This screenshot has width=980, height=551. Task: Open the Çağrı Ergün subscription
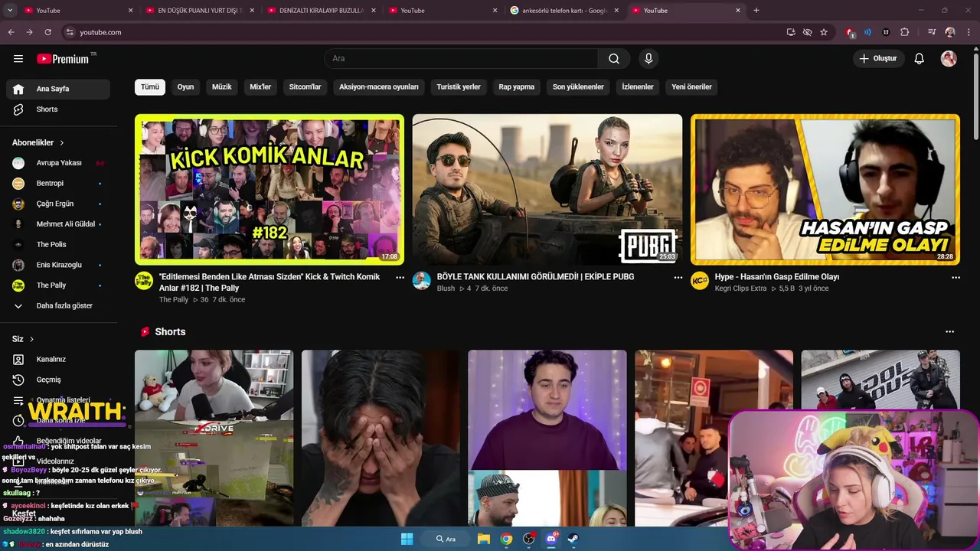click(x=58, y=204)
